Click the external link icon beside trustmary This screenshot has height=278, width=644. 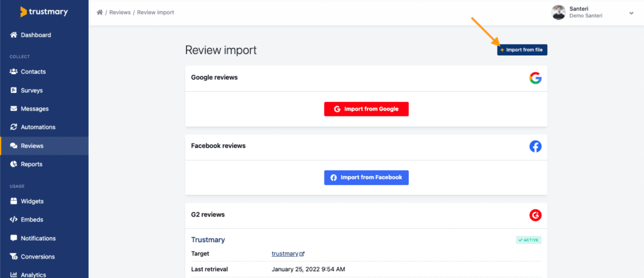click(x=302, y=253)
